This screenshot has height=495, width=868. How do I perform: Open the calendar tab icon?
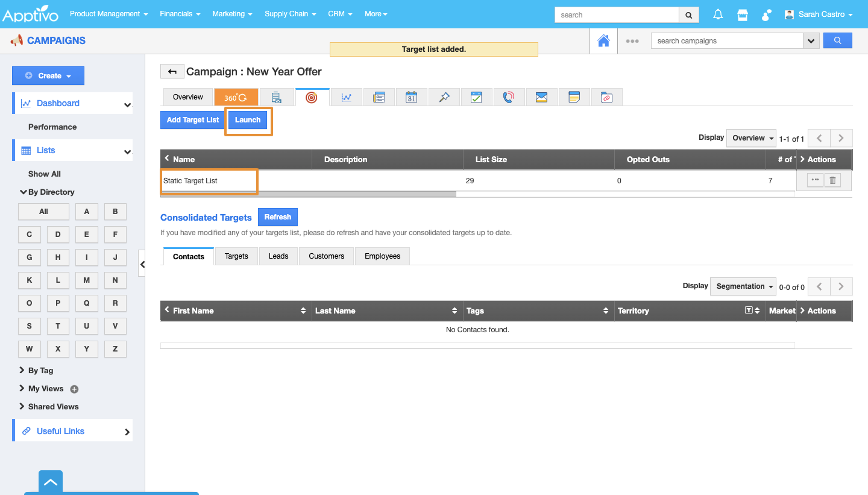click(411, 97)
